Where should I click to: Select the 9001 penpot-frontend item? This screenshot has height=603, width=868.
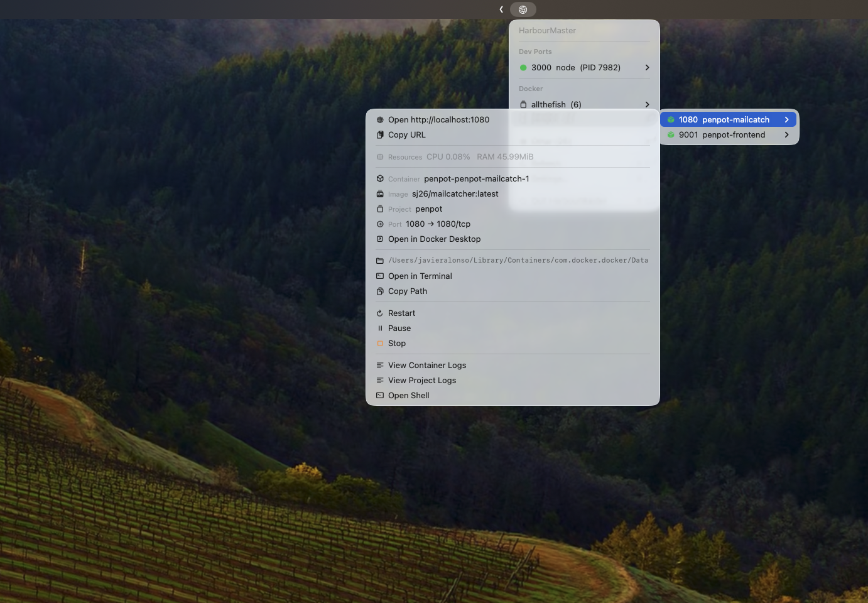click(729, 134)
